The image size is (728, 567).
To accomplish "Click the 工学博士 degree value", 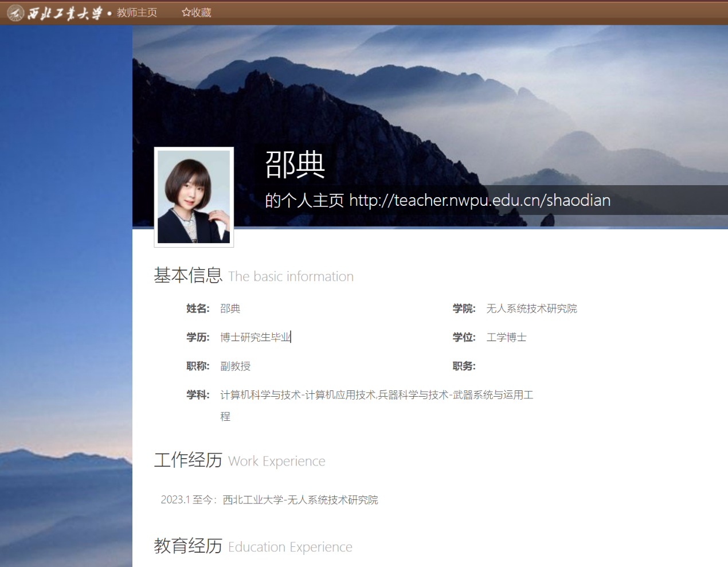I will tap(506, 337).
